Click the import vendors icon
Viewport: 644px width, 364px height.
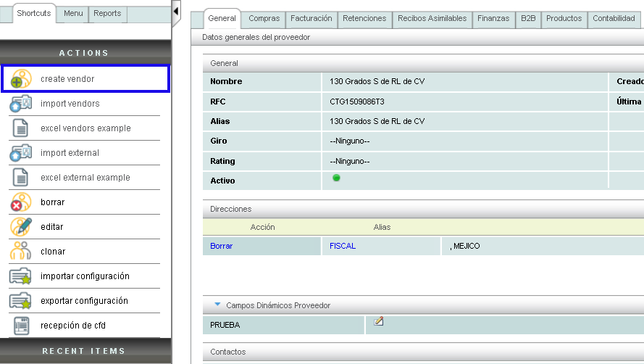pos(21,104)
